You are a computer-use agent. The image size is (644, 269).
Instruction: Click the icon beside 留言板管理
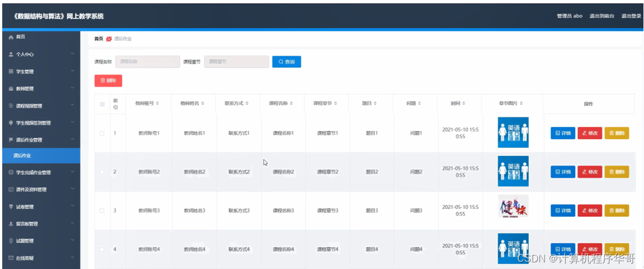[x=11, y=224]
